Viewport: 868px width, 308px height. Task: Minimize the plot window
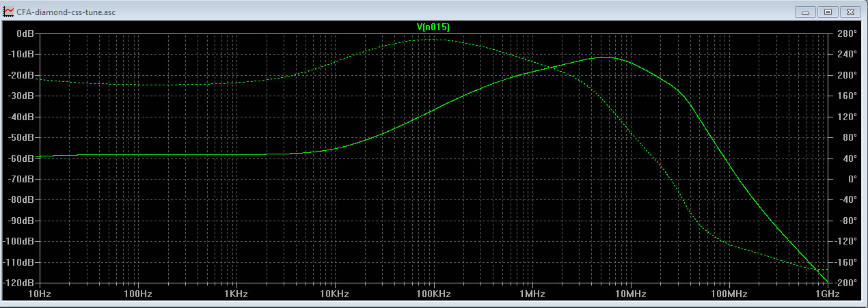(805, 12)
